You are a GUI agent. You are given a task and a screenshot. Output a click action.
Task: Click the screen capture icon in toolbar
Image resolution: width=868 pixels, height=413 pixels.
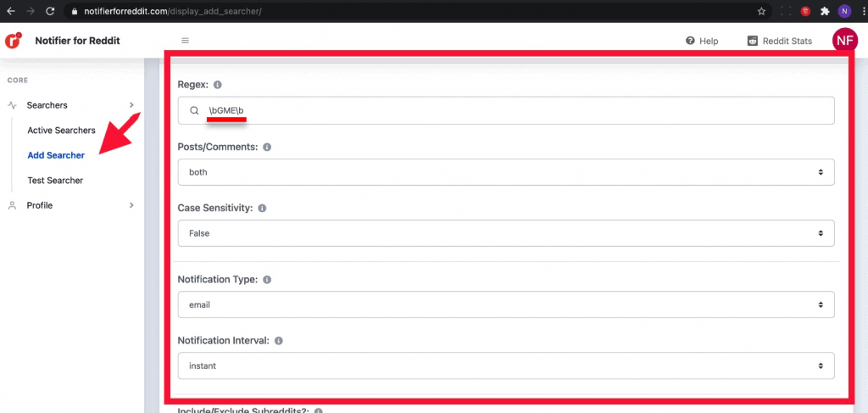[x=786, y=11]
